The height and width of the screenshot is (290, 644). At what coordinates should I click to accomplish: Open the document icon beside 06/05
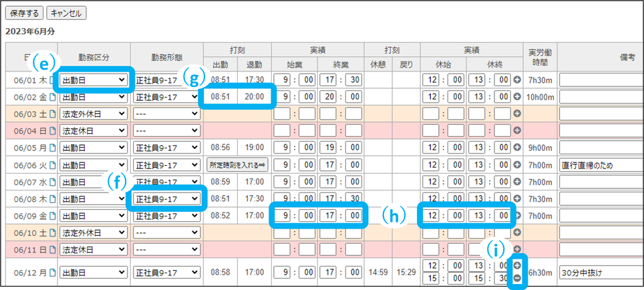click(x=52, y=148)
